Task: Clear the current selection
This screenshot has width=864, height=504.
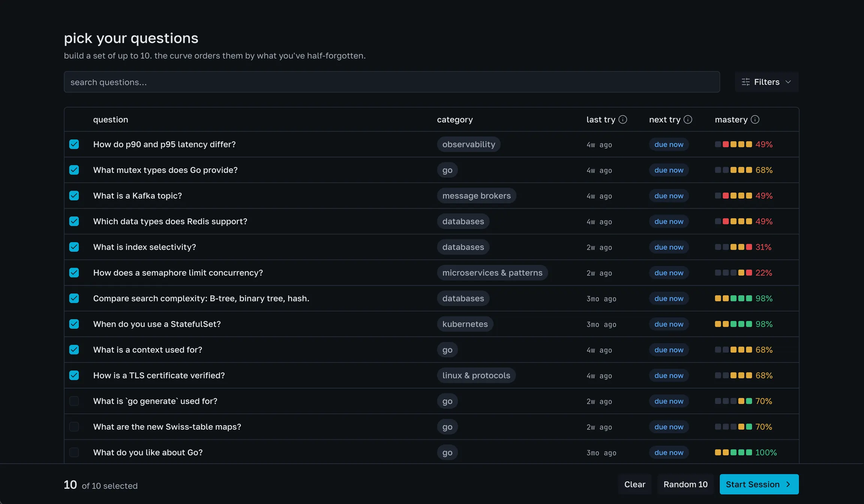Action: (634, 484)
